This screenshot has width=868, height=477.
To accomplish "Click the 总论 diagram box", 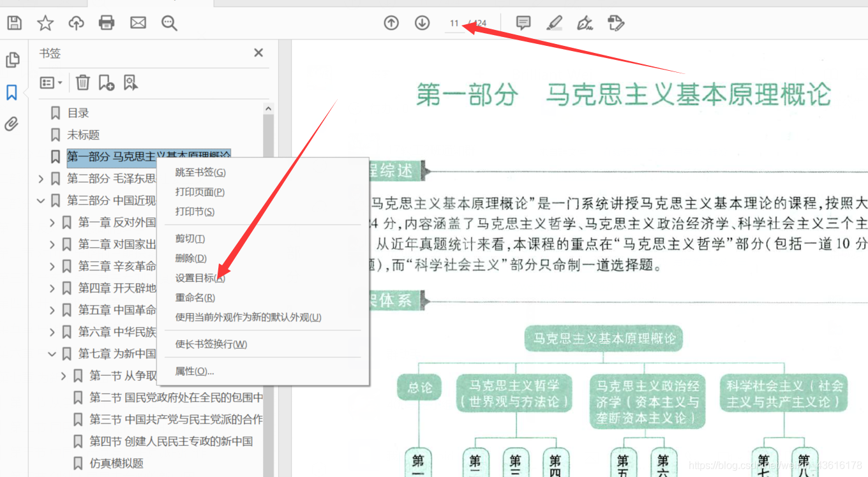I will [x=419, y=387].
